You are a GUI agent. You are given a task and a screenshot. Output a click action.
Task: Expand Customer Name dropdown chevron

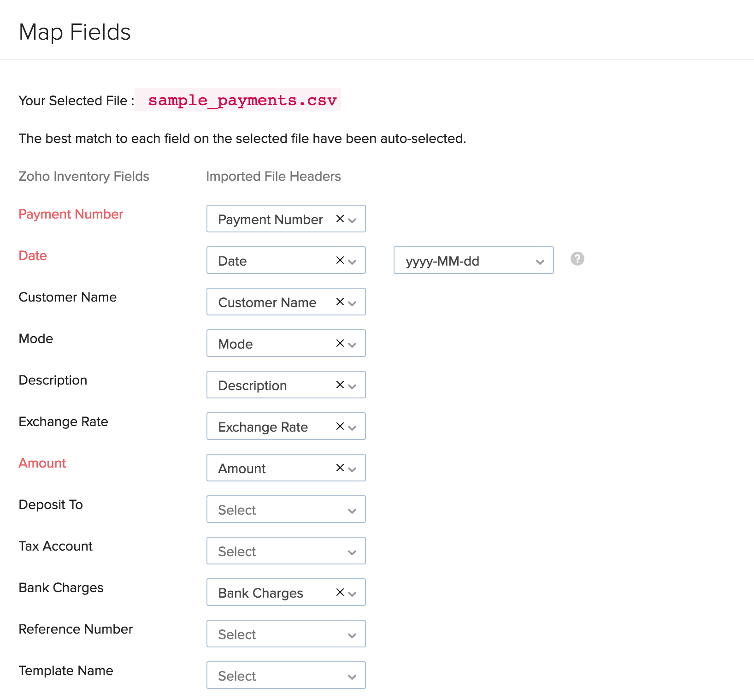353,303
